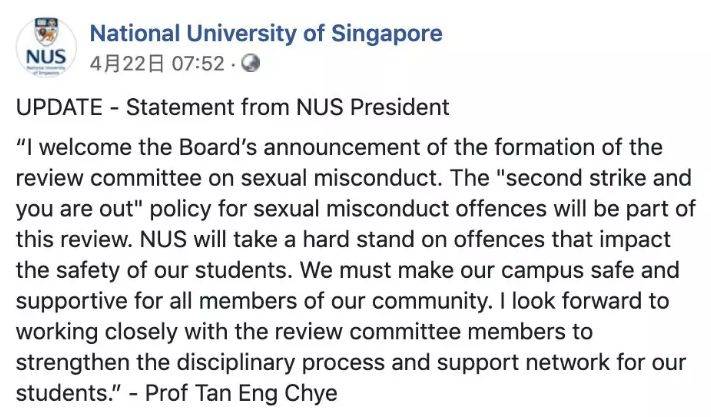Click the NUS profile logo avatar
This screenshot has width=711, height=417.
(x=45, y=50)
